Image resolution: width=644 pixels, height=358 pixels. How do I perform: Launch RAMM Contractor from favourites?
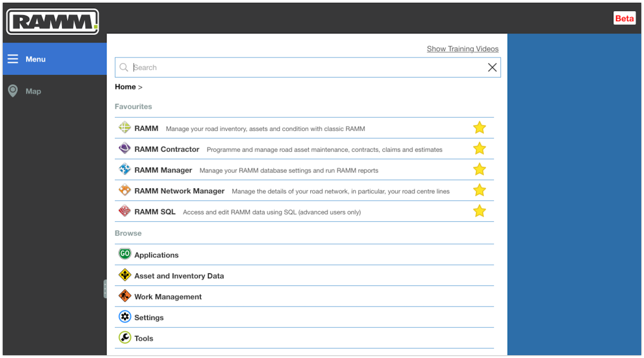click(x=304, y=149)
